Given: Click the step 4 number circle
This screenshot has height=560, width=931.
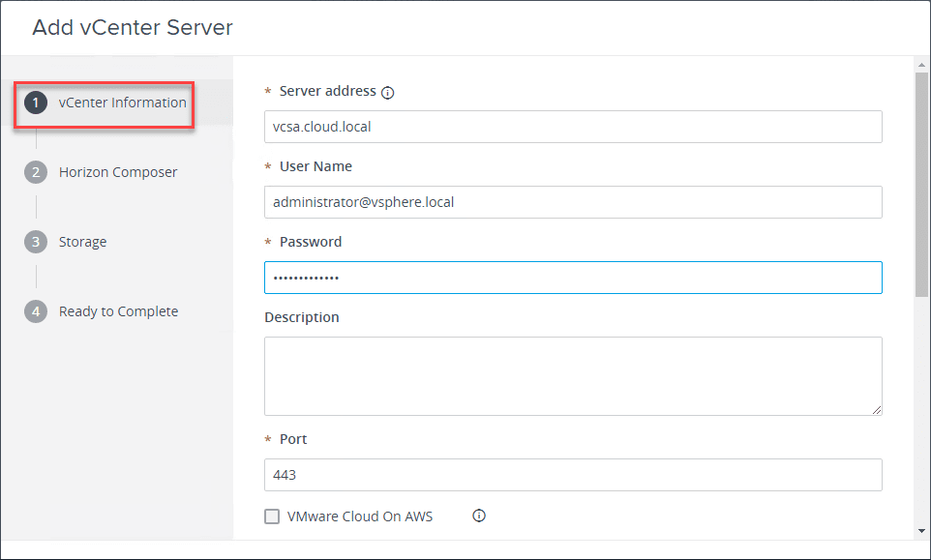Looking at the screenshot, I should (36, 311).
